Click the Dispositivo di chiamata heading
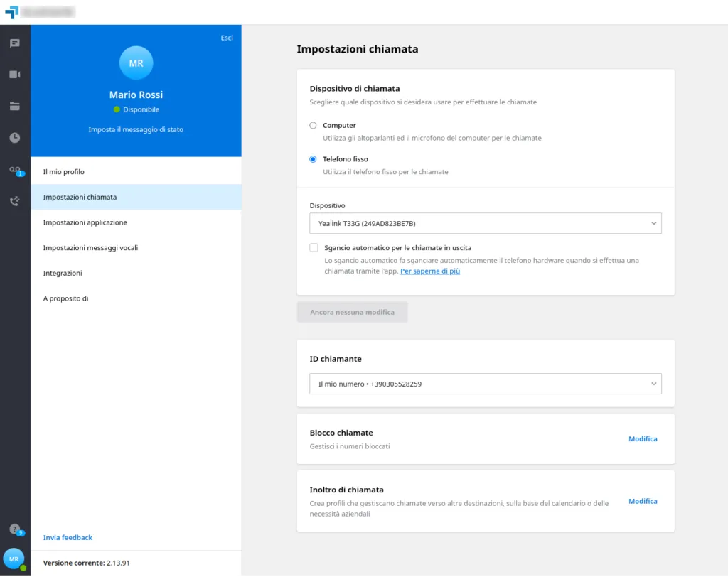 click(x=354, y=89)
